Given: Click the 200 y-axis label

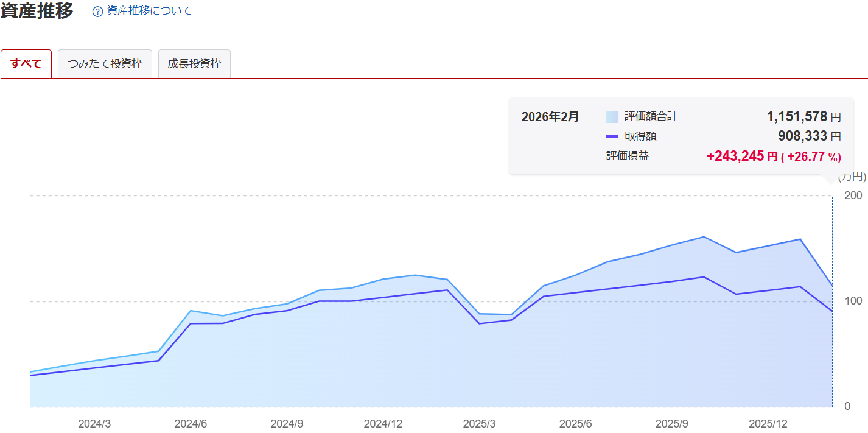Looking at the screenshot, I should point(853,195).
